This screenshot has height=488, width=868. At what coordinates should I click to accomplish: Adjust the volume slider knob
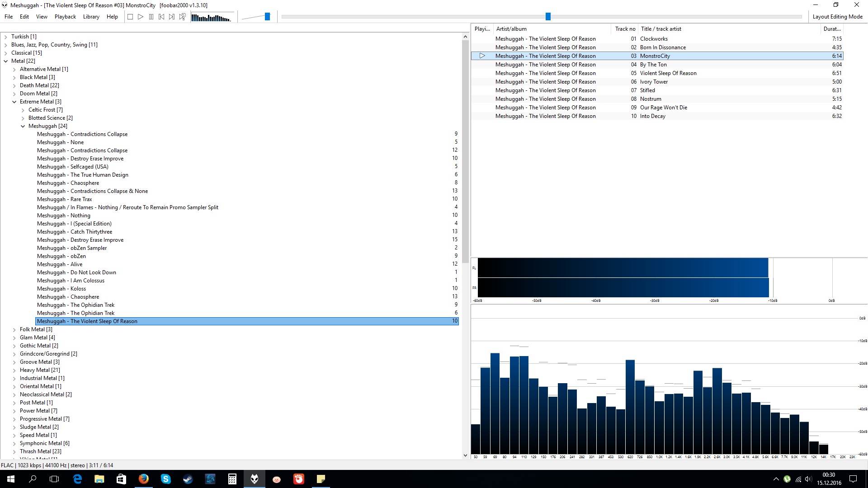[267, 17]
